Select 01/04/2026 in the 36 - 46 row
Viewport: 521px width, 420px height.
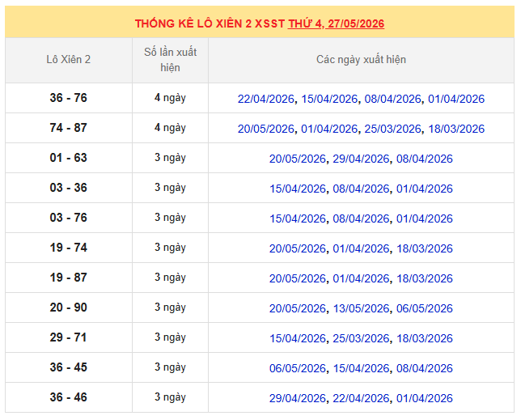tap(424, 397)
